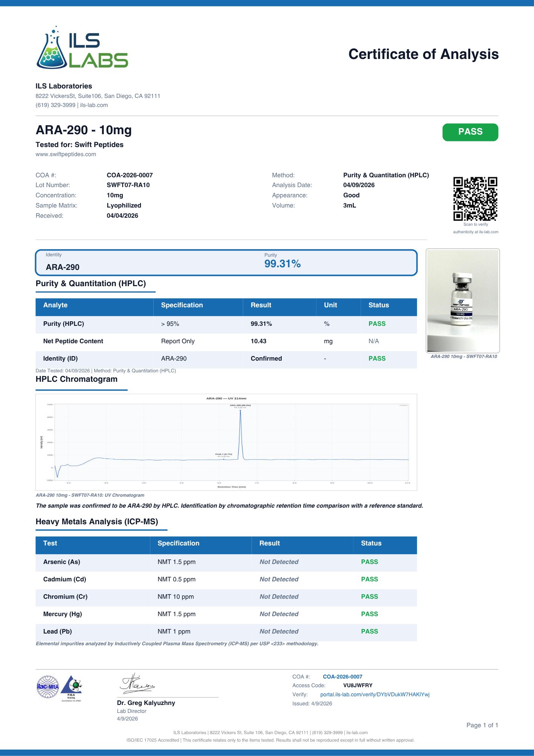
Task: Click PASS status for Purity (HPLC)
Action: tap(377, 324)
